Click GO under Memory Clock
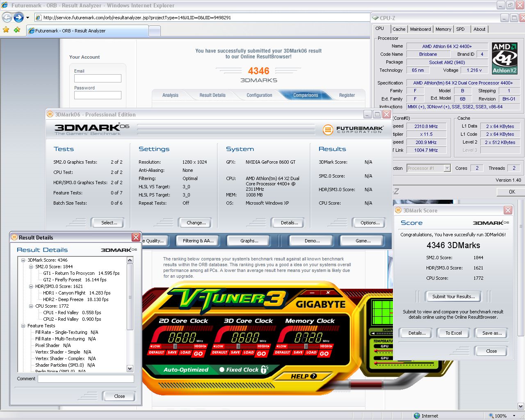Viewport: 525px width, 420px height. pyautogui.click(x=324, y=353)
